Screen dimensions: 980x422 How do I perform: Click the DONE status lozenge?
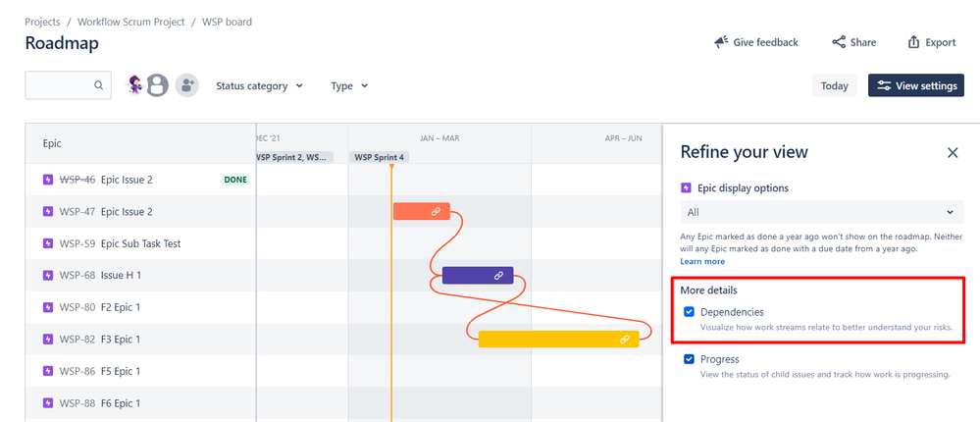pyautogui.click(x=235, y=180)
